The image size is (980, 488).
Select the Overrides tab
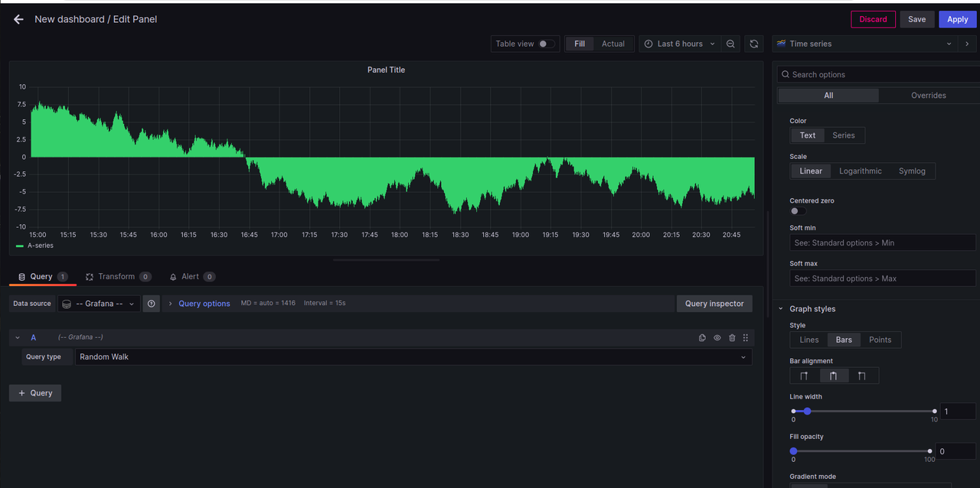pyautogui.click(x=929, y=96)
